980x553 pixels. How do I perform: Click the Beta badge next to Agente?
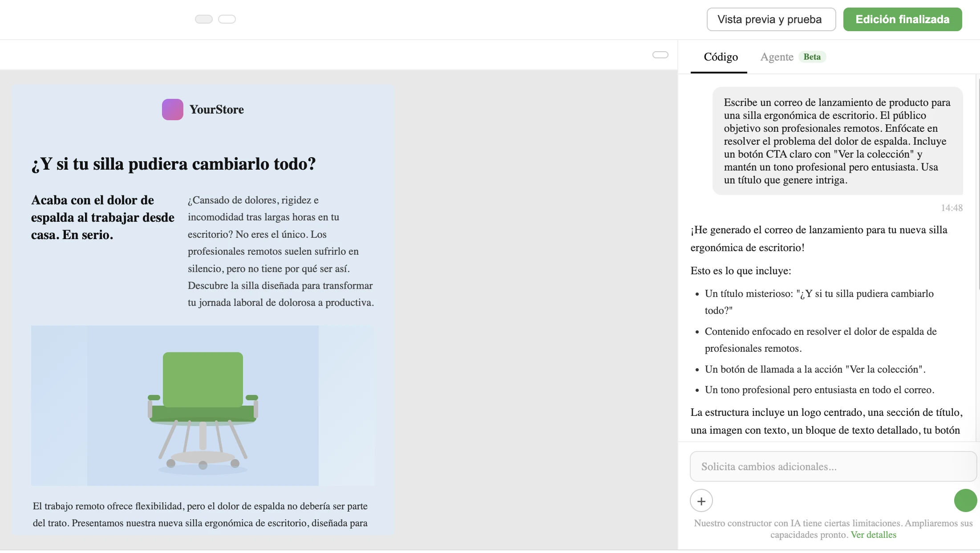tap(812, 57)
